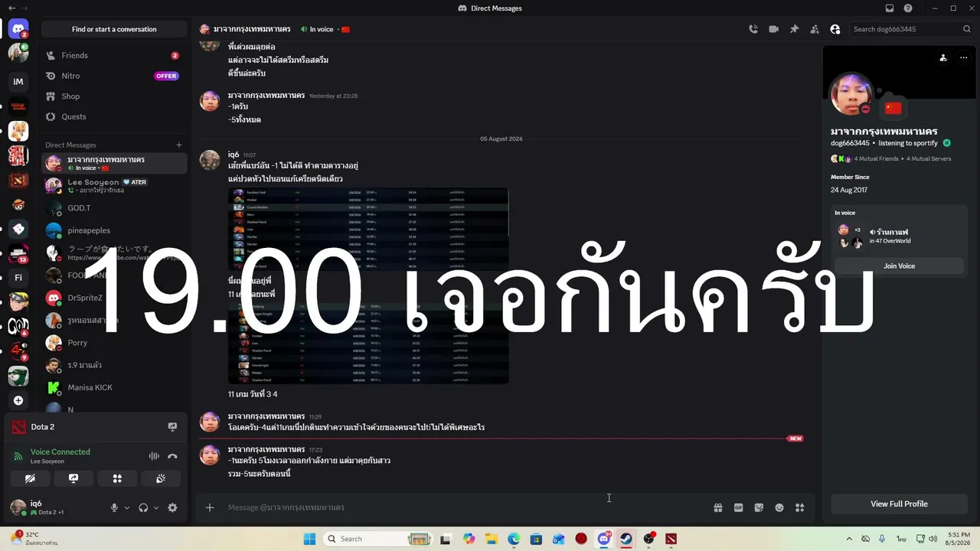Open the iM server in server list
980x551 pixels.
point(18,81)
